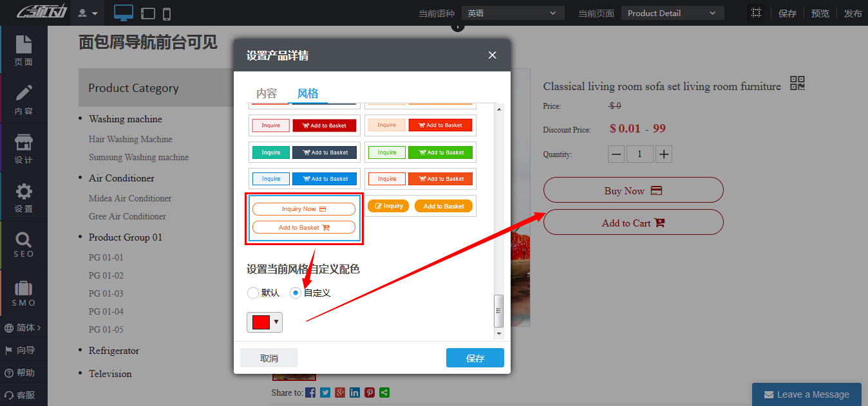This screenshot has width=868, height=406.
Task: Open the 当前页面 Product Detail dropdown
Action: point(672,13)
